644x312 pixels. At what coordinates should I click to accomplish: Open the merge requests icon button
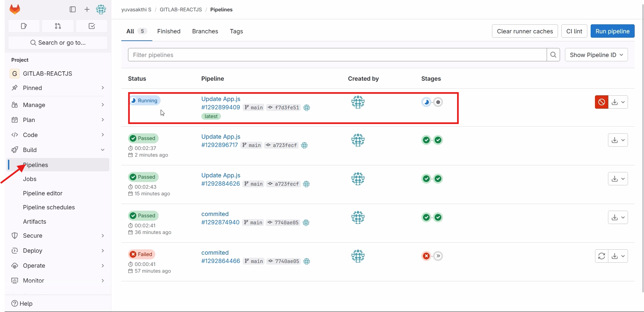pyautogui.click(x=58, y=26)
